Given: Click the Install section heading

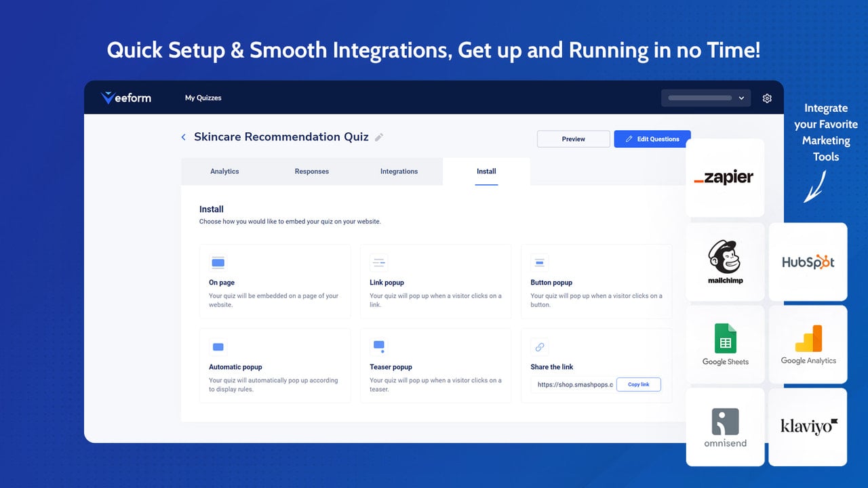Looking at the screenshot, I should pos(212,209).
